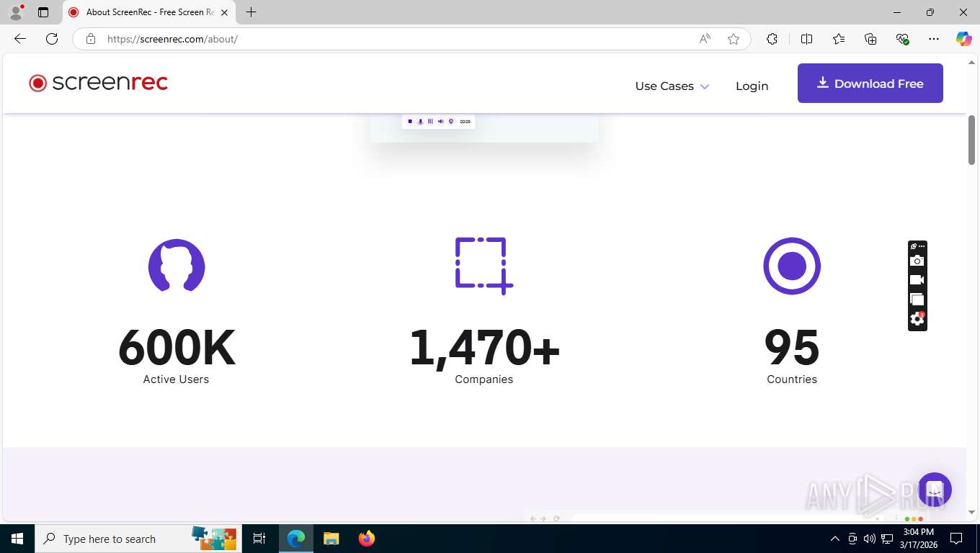The height and width of the screenshot is (553, 980).
Task: Open Collections in Edge toolbar
Action: tap(870, 39)
